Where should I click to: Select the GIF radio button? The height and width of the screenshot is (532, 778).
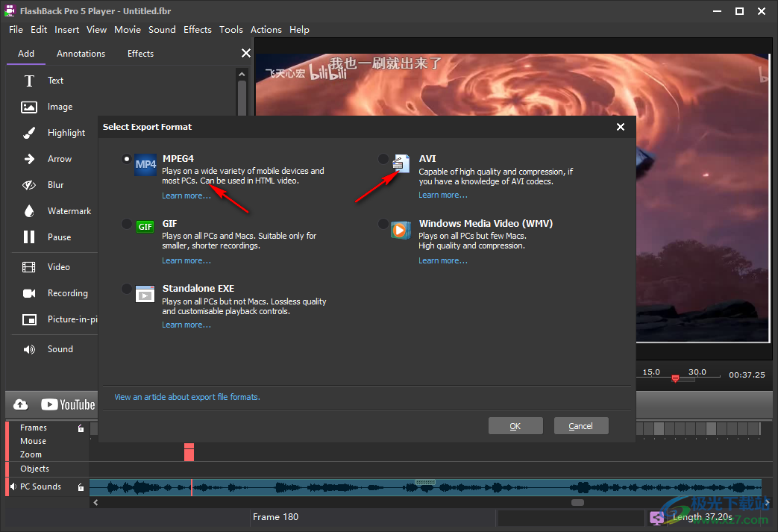point(127,224)
